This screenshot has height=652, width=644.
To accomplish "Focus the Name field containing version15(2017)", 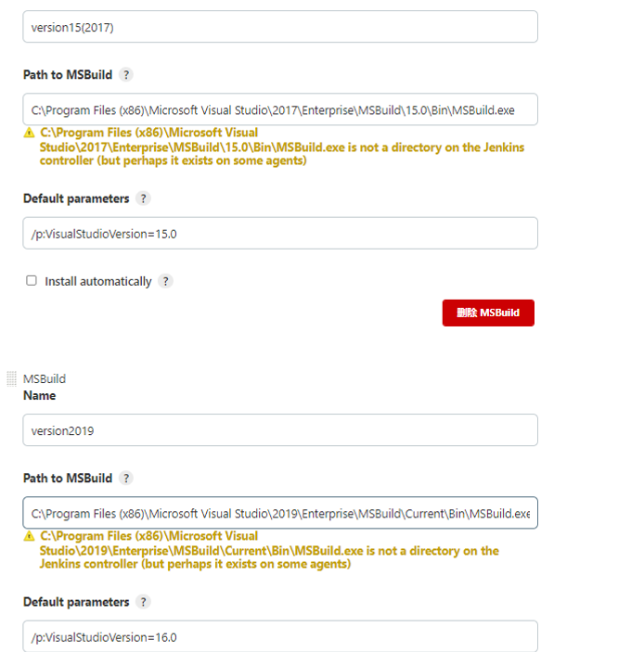I will click(279, 27).
